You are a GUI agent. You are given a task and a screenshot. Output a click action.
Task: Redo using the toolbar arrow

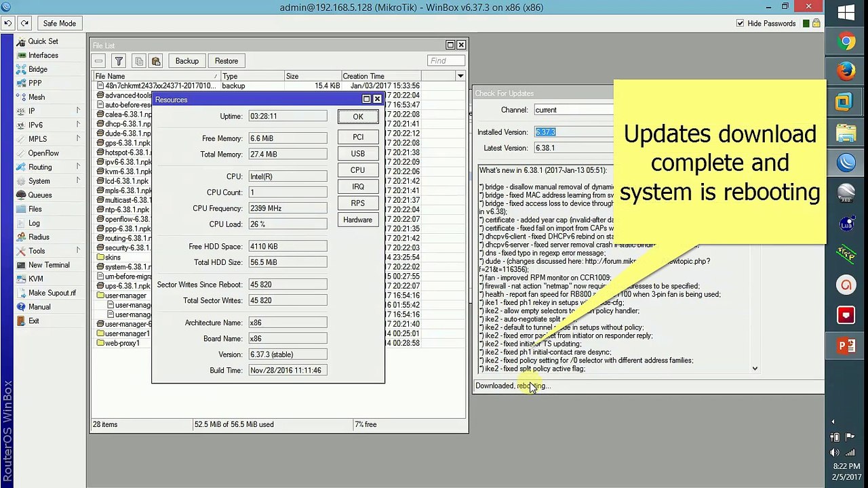point(25,23)
